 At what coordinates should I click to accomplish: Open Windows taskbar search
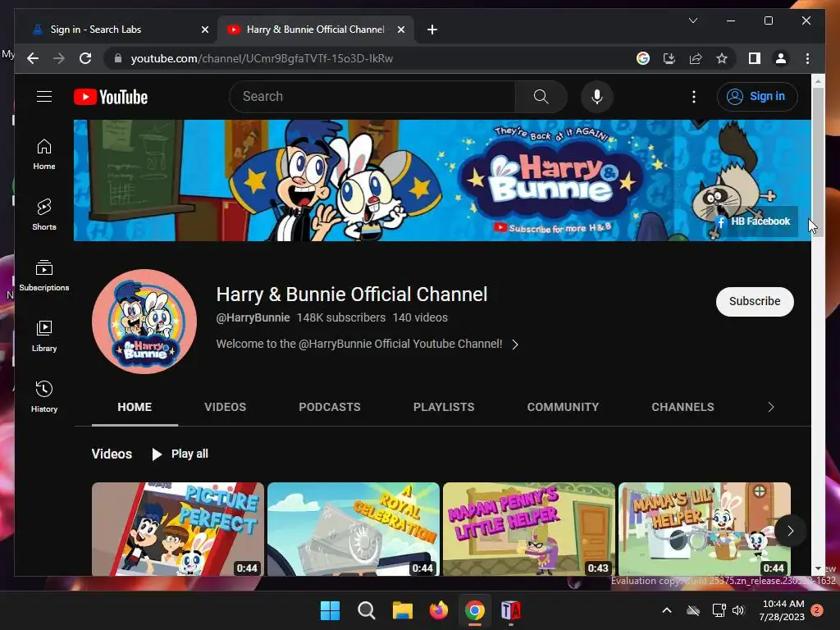tap(367, 610)
